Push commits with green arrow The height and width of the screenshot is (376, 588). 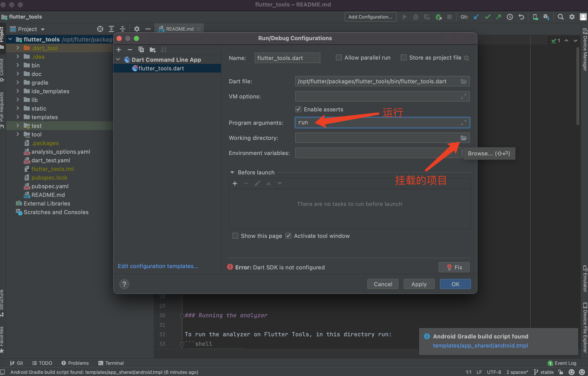click(x=499, y=17)
